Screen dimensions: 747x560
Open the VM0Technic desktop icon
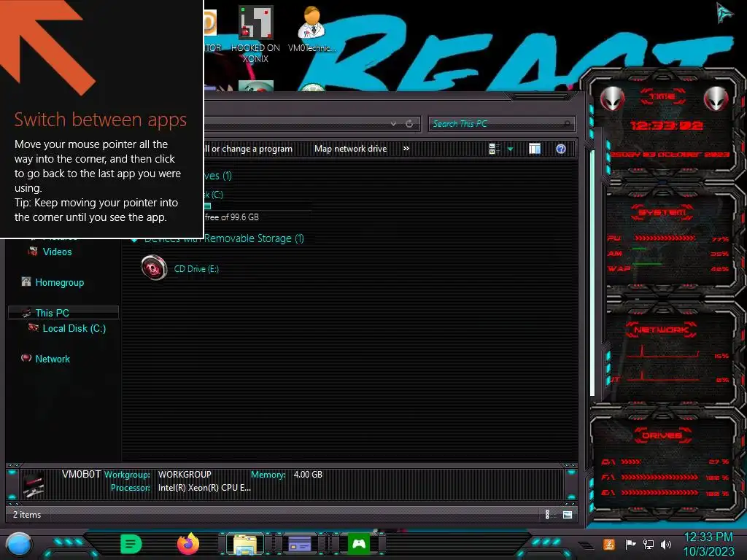click(x=311, y=29)
